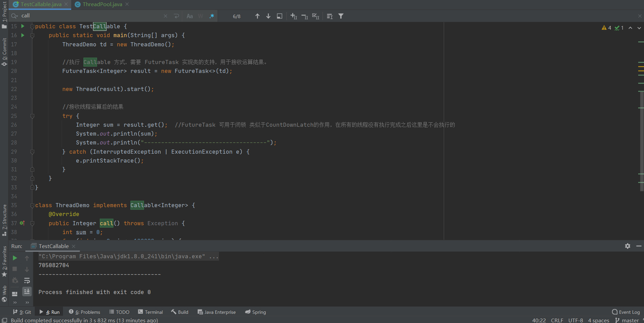Toggle Regex search option
This screenshot has width=644, height=323.
[x=211, y=16]
